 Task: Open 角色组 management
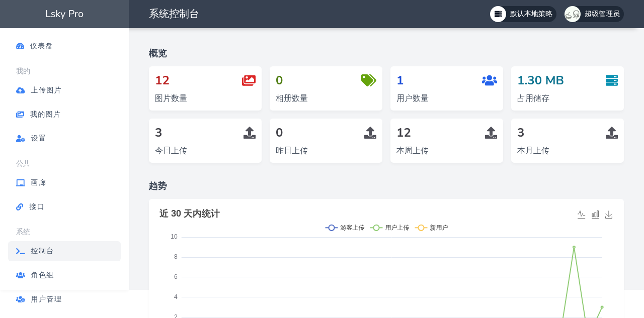[x=64, y=275]
